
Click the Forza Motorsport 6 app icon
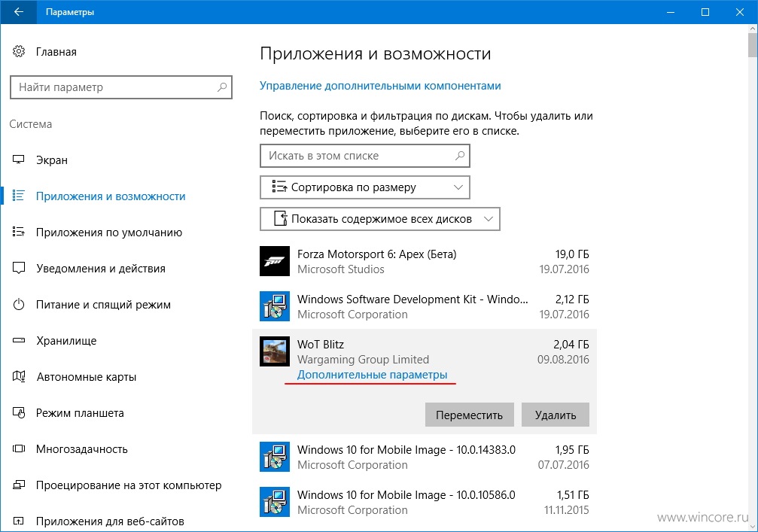pyautogui.click(x=275, y=261)
